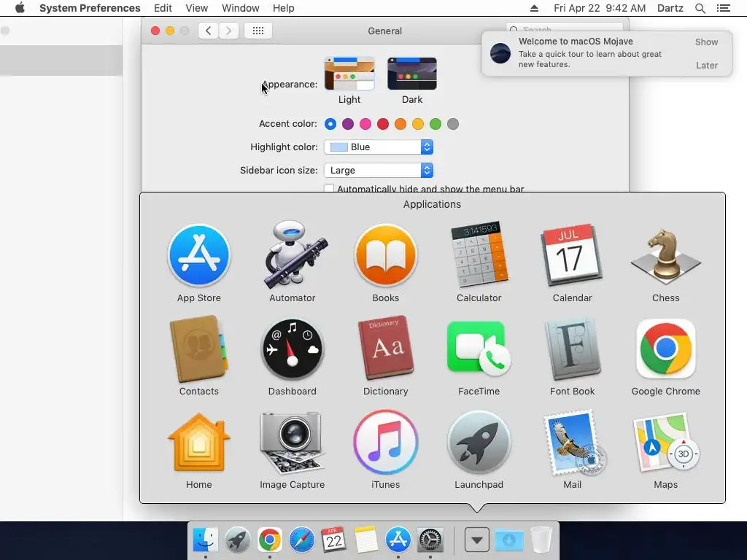Open Downloads folder in the Dock
The image size is (747, 560).
(508, 540)
